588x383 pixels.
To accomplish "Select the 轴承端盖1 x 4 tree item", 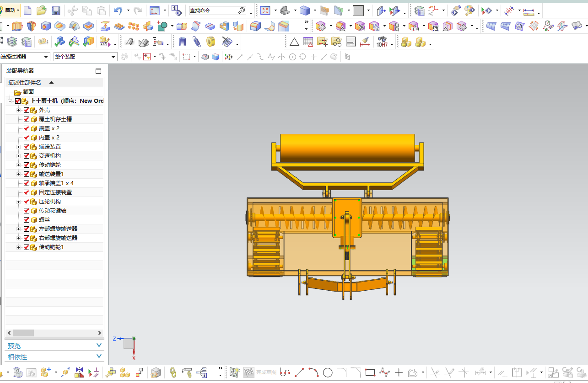I will (x=56, y=183).
